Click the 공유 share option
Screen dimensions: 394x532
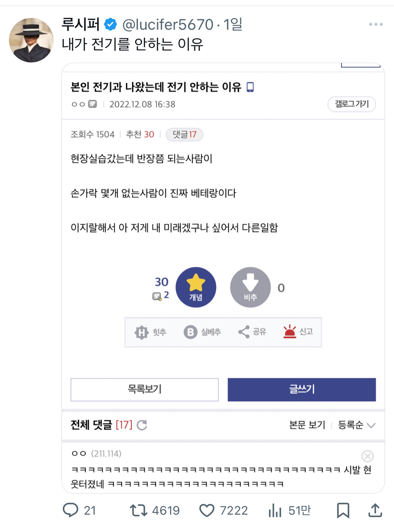click(x=252, y=332)
